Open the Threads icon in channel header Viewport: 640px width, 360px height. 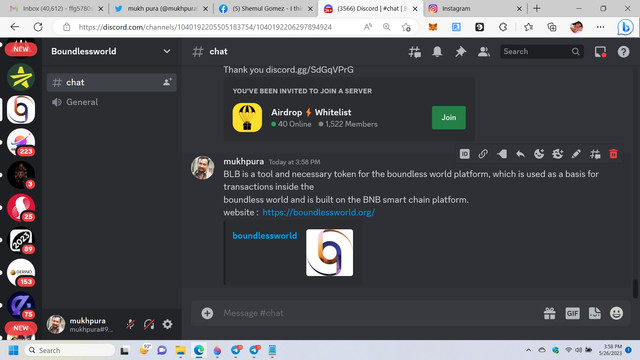point(415,52)
